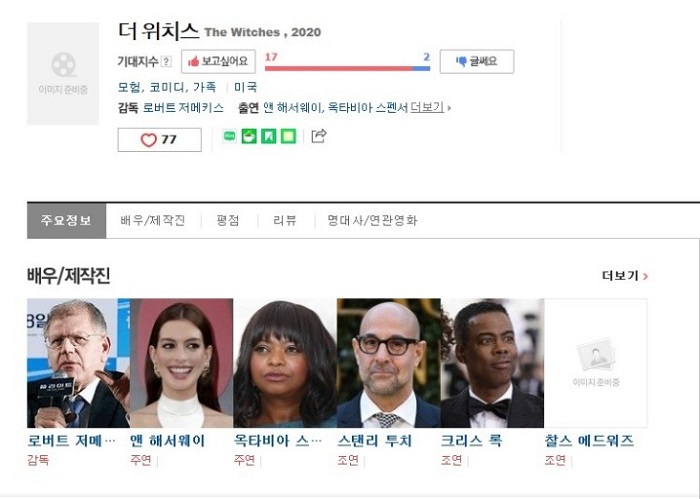
Task: Click the 기대지수 question mark help icon
Action: pyautogui.click(x=166, y=62)
